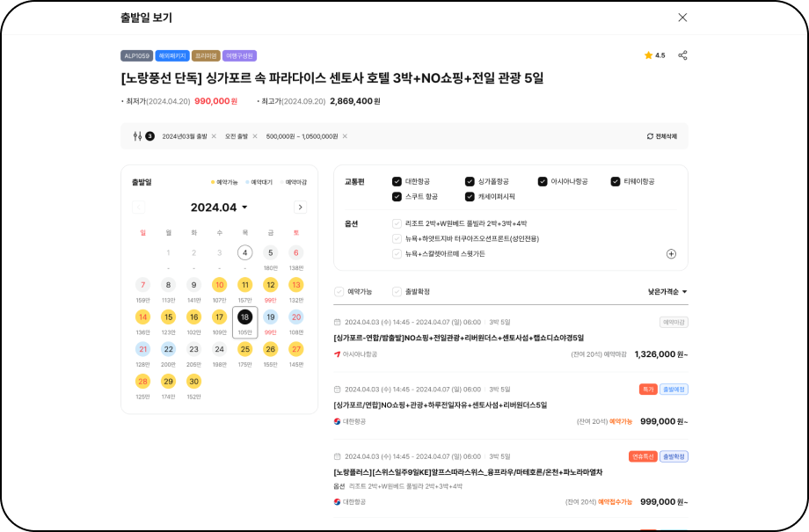The width and height of the screenshot is (809, 532).
Task: Click the share icon next to rating
Action: tap(682, 55)
